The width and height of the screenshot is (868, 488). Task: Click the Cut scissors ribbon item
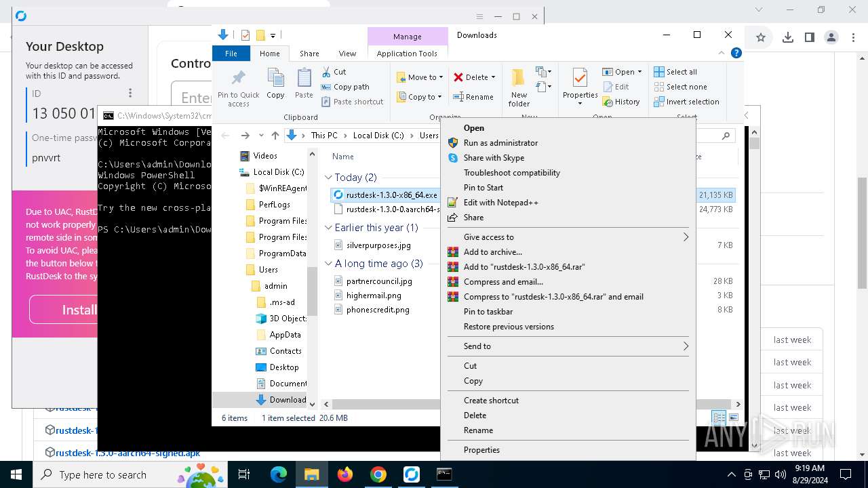pos(334,72)
